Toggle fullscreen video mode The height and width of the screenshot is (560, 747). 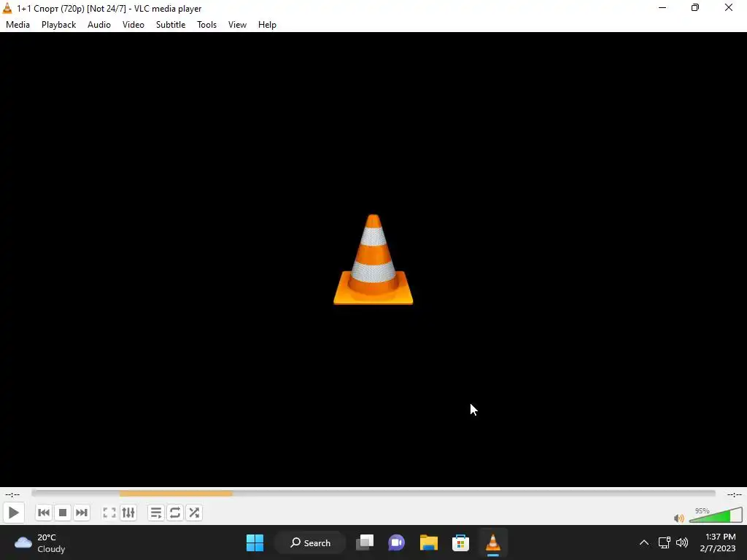(x=109, y=513)
